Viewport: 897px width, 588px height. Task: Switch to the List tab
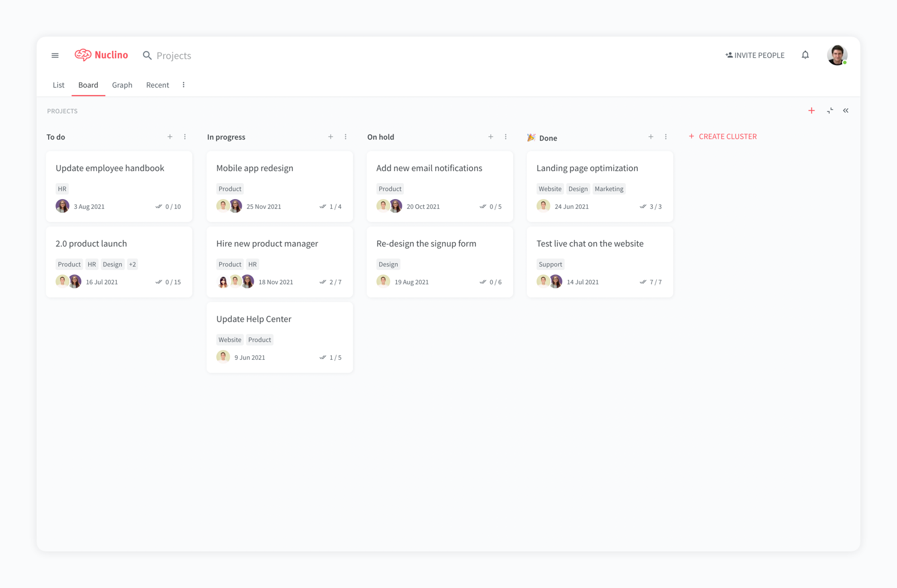(x=58, y=85)
